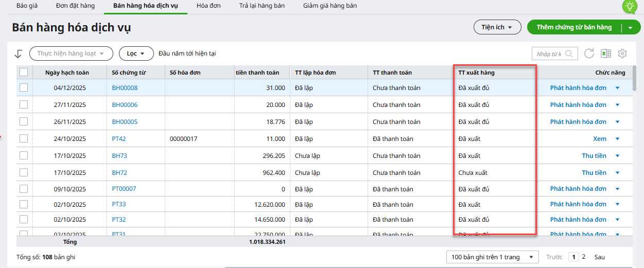644x268 pixels.
Task: Go to the Đơn đặt hàng tab
Action: [75, 6]
